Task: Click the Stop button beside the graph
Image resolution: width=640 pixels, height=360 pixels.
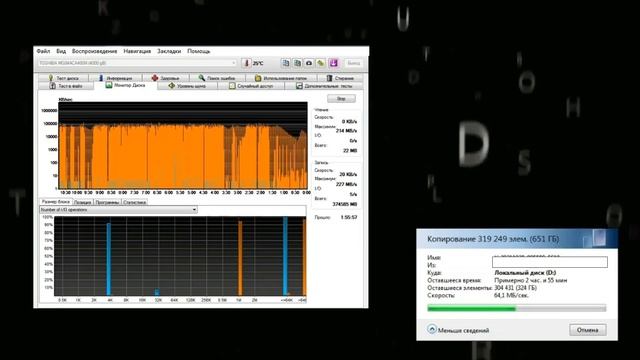Action: click(x=341, y=98)
